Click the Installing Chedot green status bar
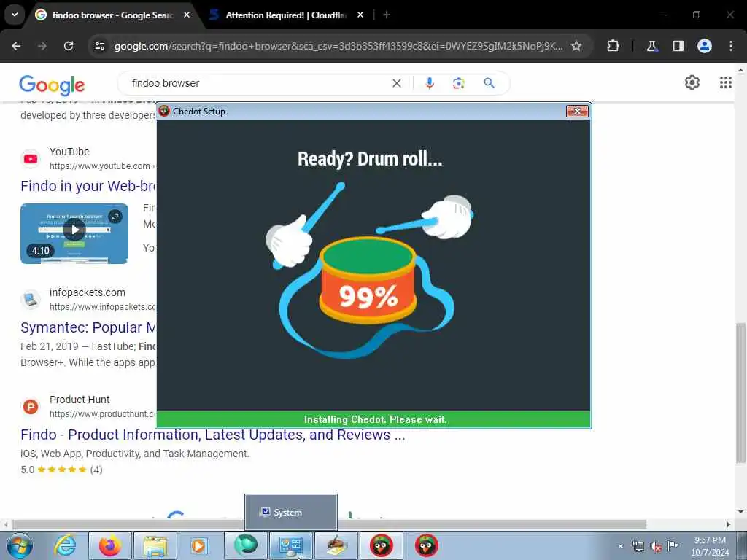Image resolution: width=747 pixels, height=560 pixels. 373,419
